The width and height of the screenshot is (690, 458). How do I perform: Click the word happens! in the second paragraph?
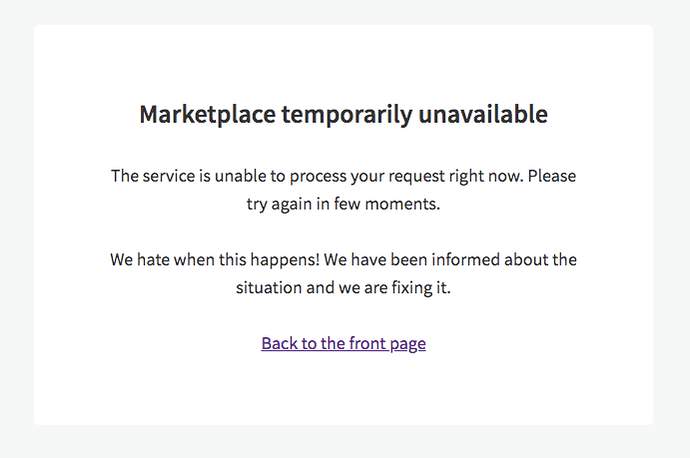tap(285, 261)
